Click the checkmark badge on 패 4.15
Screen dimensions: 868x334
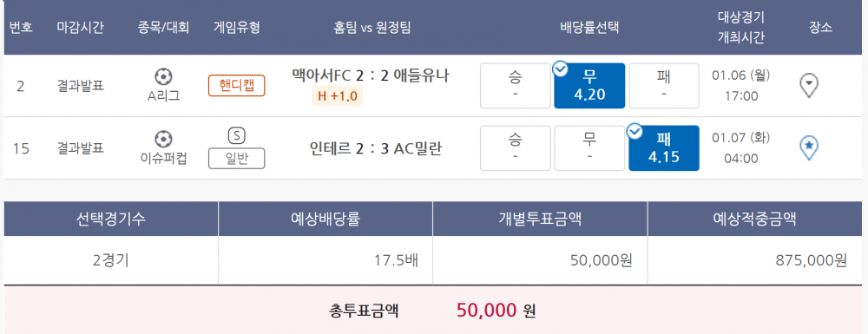click(x=635, y=132)
